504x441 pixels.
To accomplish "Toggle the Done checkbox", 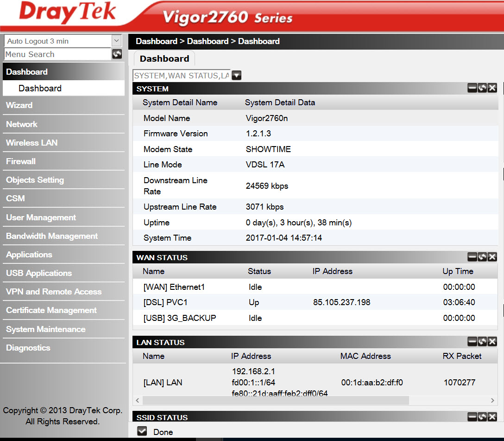I will pyautogui.click(x=142, y=432).
